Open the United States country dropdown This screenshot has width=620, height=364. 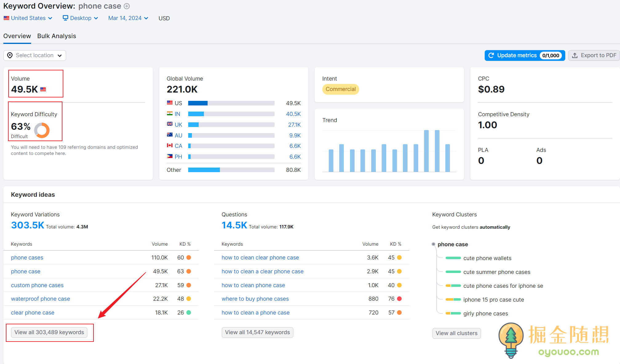coord(28,18)
